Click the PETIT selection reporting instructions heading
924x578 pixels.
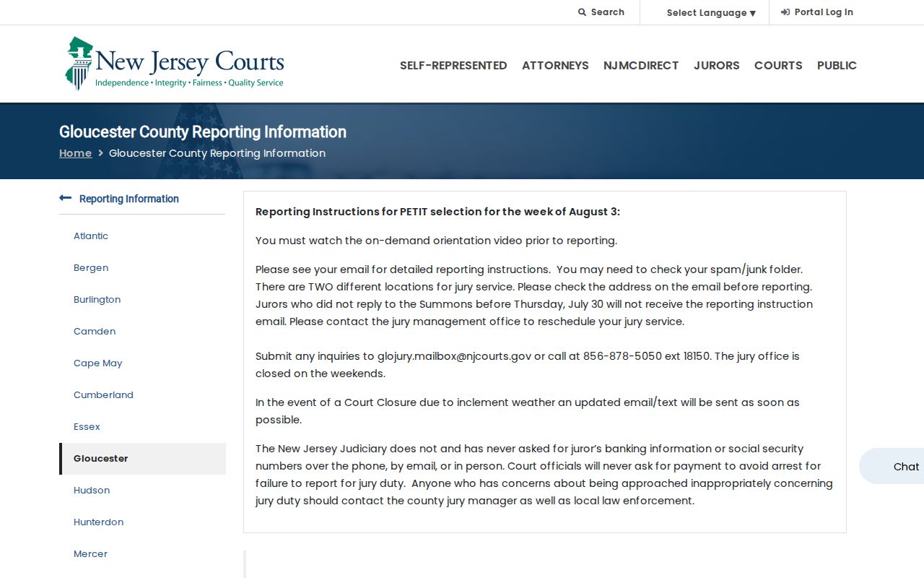[437, 212]
